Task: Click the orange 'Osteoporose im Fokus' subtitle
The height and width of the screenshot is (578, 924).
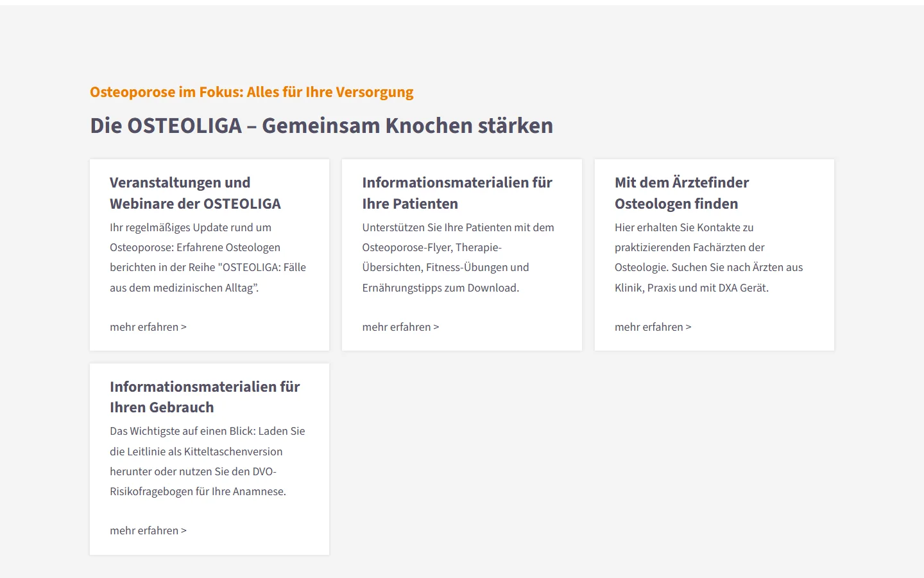Action: click(252, 92)
